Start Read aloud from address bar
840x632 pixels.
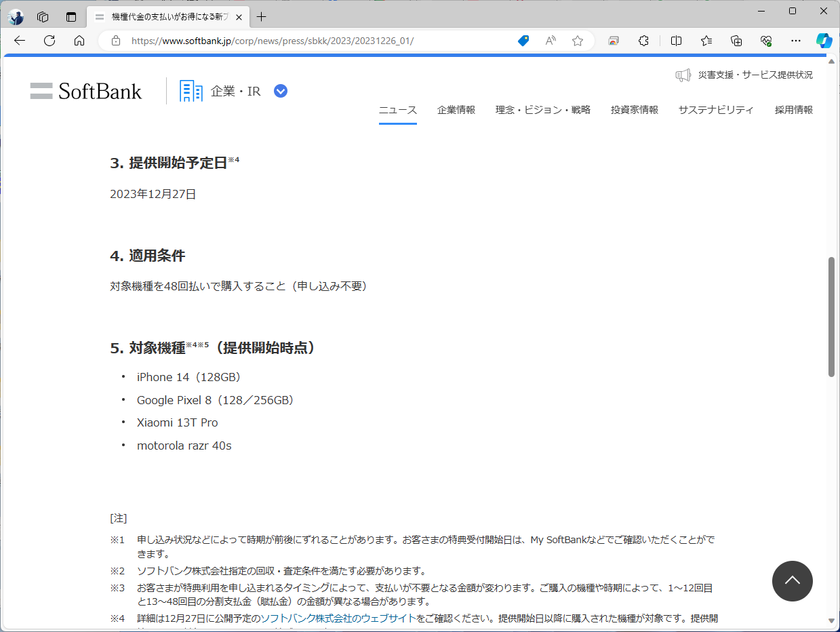(551, 41)
